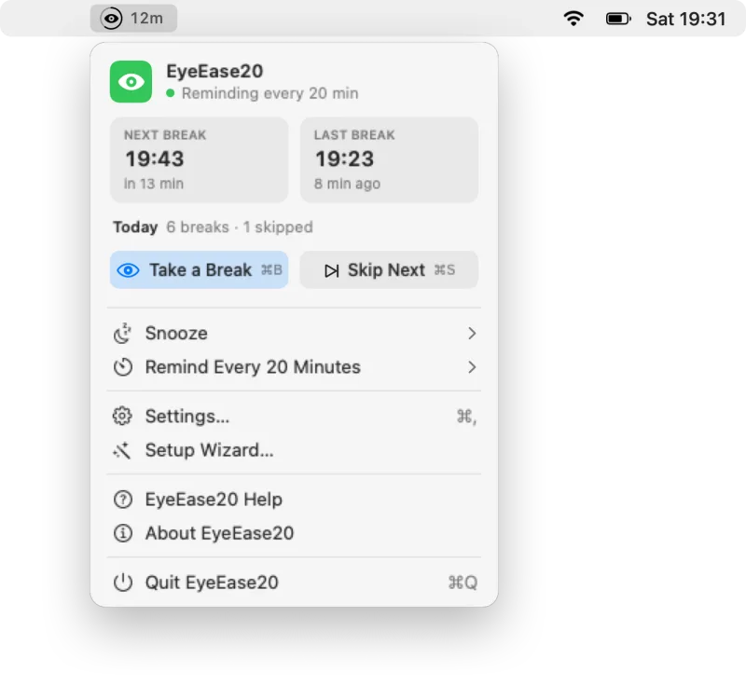The width and height of the screenshot is (746, 700).
Task: Click the Take a Break button
Action: [x=199, y=269]
